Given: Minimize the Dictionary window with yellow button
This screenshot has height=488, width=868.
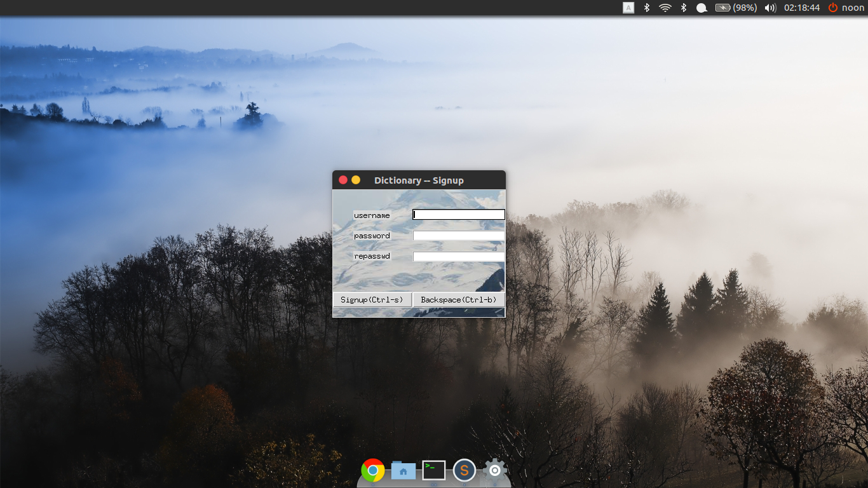Looking at the screenshot, I should pos(356,180).
